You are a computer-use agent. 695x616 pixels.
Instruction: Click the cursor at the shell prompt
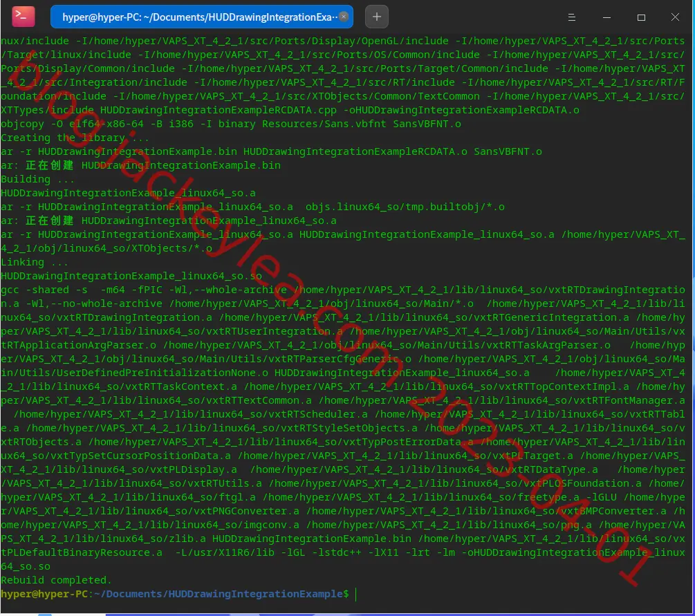click(x=356, y=594)
